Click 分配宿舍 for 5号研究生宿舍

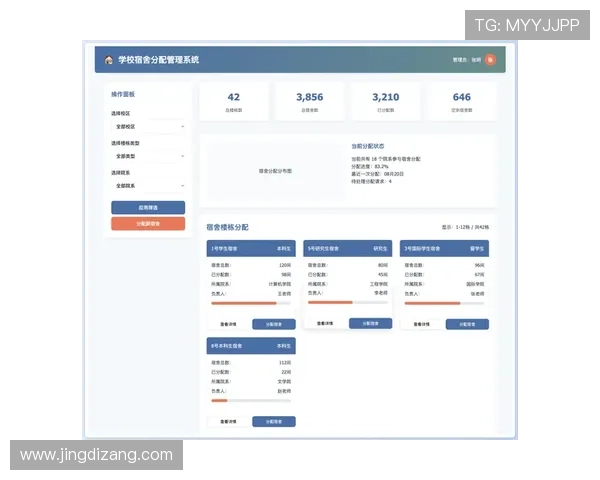370,323
